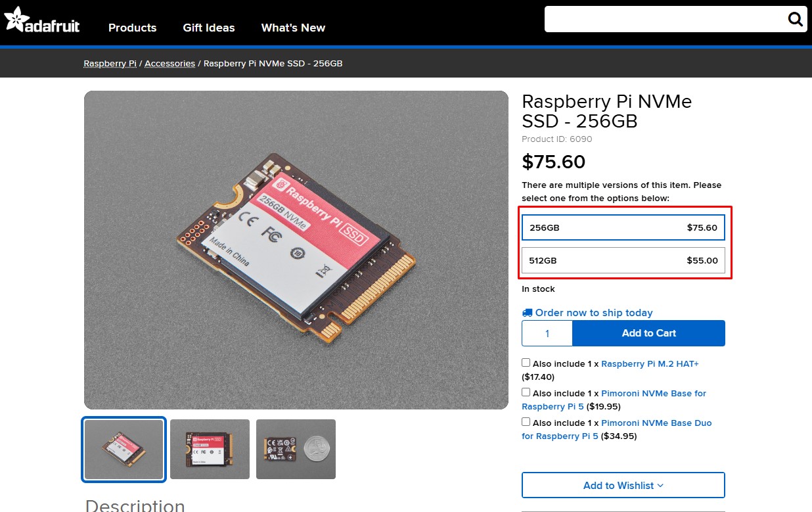Select the 512GB version option

click(x=623, y=260)
